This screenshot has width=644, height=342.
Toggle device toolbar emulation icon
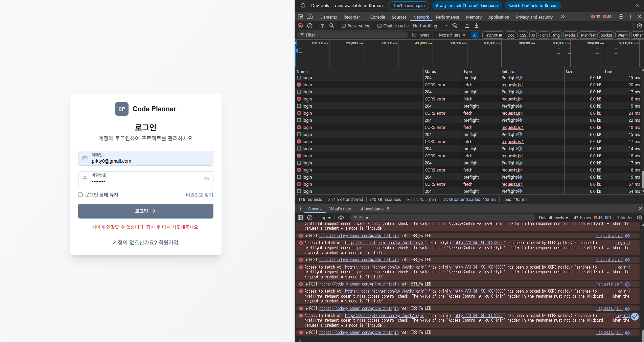[310, 17]
